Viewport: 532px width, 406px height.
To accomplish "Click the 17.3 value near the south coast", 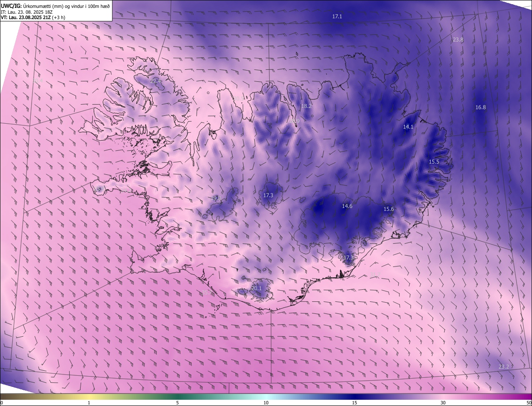I will pos(348,258).
